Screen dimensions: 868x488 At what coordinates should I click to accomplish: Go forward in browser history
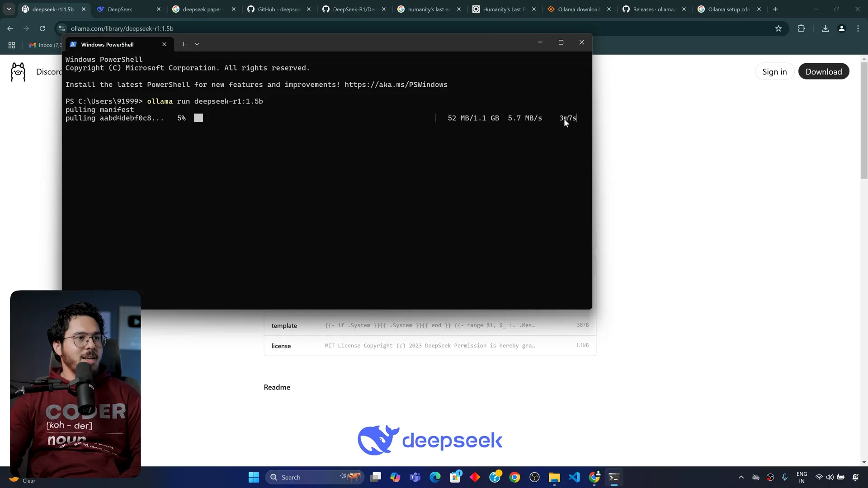26,28
